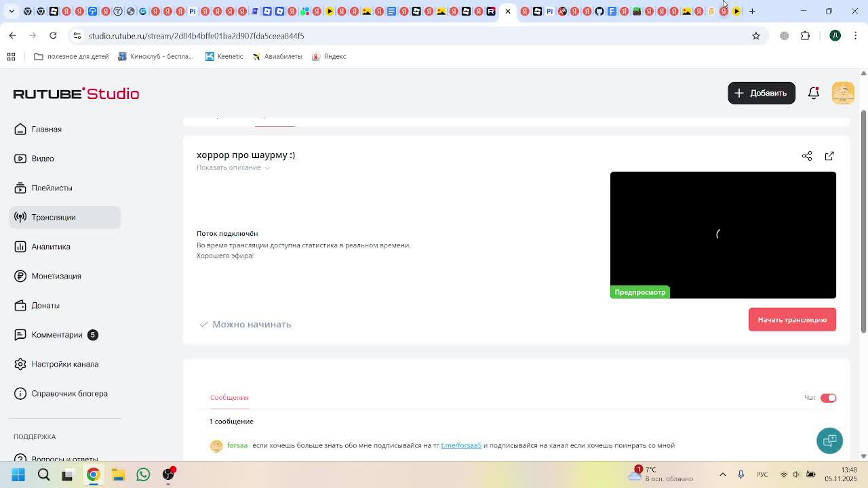Open a new browser tab
The width and height of the screenshot is (868, 488).
(x=752, y=11)
